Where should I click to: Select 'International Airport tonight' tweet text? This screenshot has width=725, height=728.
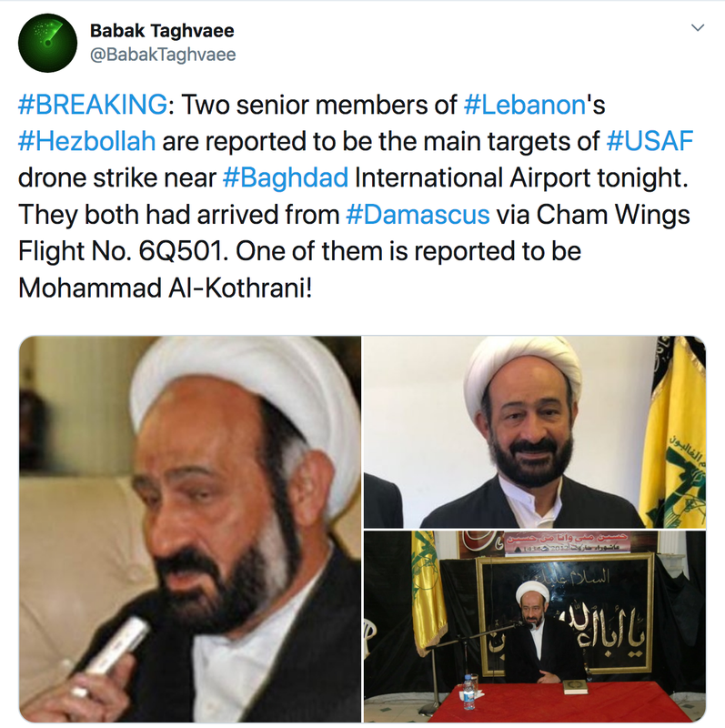[521, 177]
